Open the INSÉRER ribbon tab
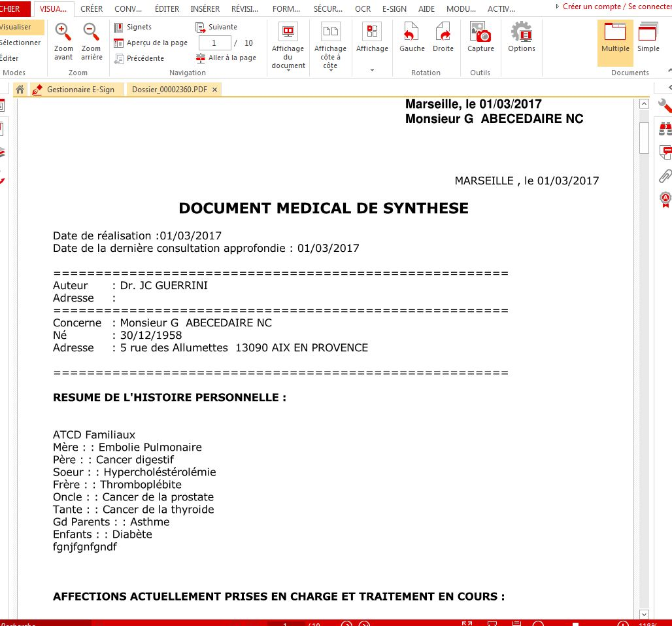The width and height of the screenshot is (672, 626). [205, 9]
